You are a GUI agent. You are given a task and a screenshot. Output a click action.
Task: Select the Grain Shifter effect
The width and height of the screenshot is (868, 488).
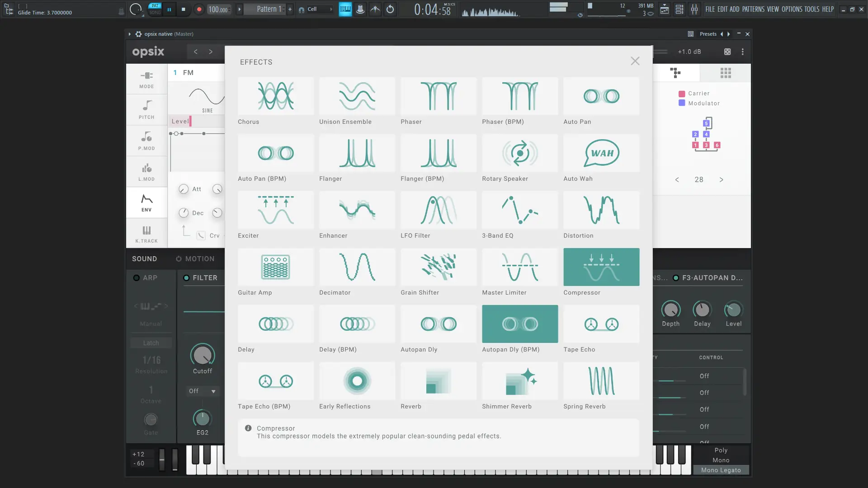[438, 267]
